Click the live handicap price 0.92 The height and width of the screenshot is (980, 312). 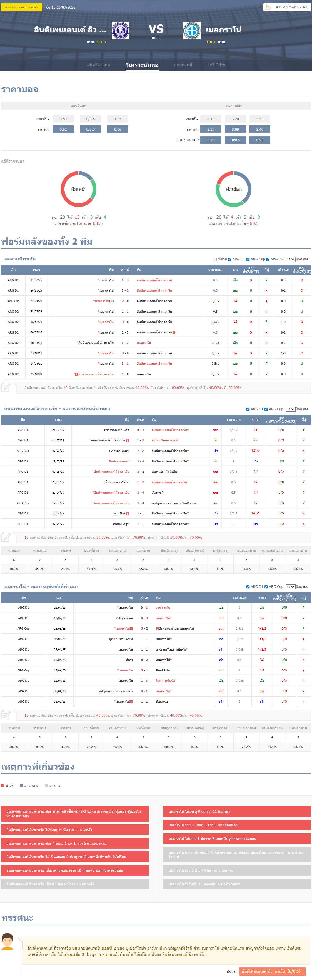[x=63, y=129]
